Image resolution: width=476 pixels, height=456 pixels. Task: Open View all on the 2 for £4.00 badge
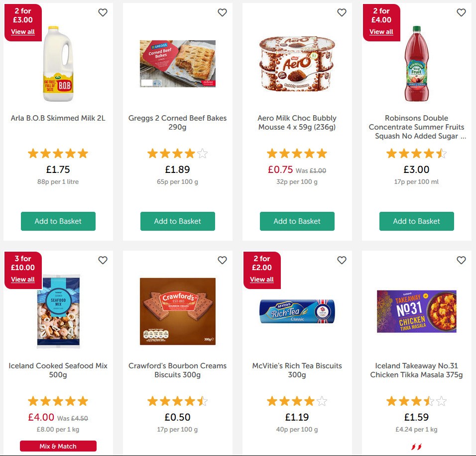pos(381,31)
